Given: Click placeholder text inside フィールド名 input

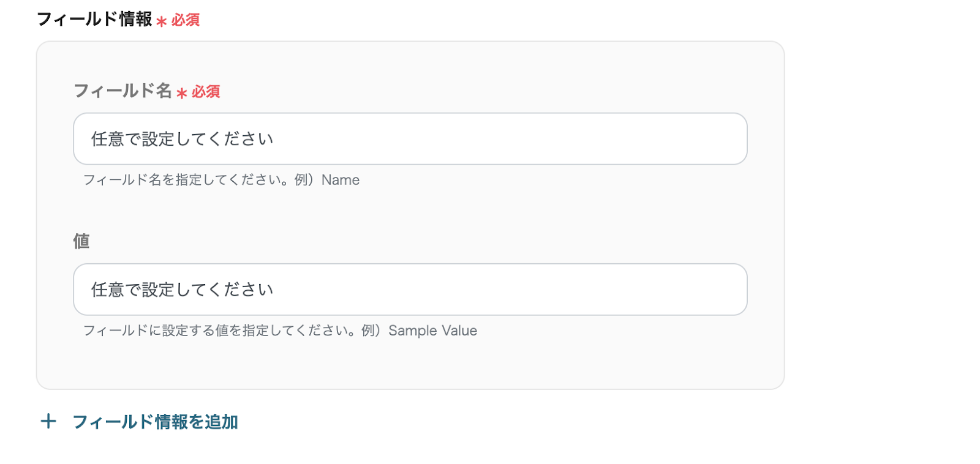Looking at the screenshot, I should [x=182, y=139].
